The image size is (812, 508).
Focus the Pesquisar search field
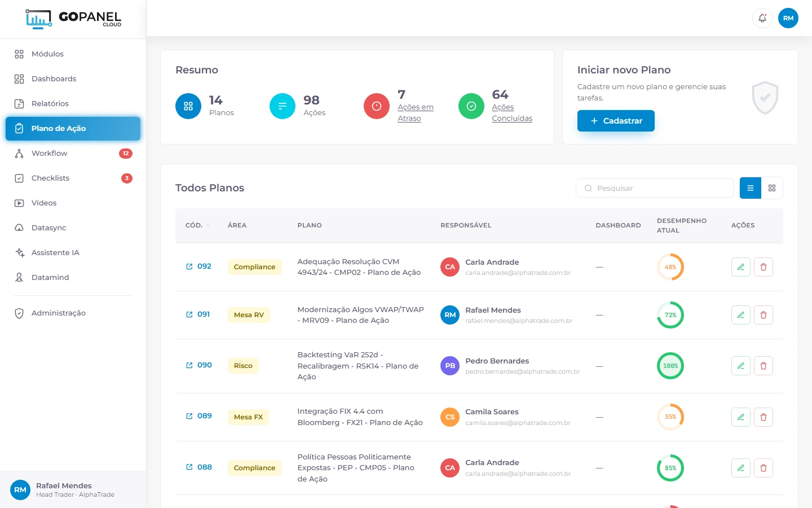(x=655, y=188)
